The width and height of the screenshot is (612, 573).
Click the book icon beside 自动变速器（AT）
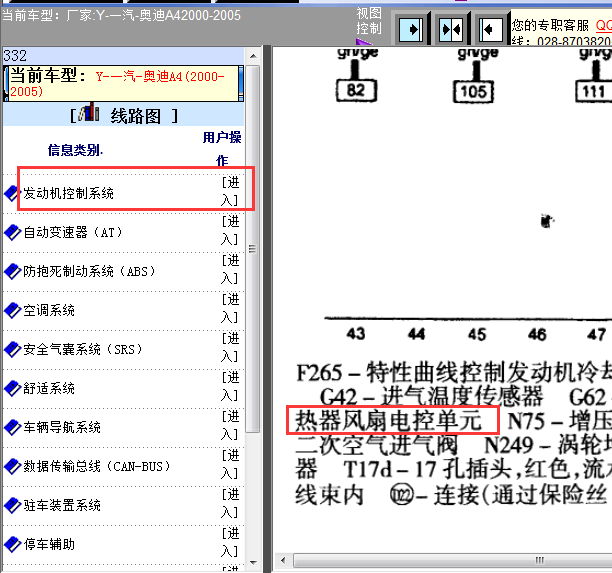tap(12, 232)
